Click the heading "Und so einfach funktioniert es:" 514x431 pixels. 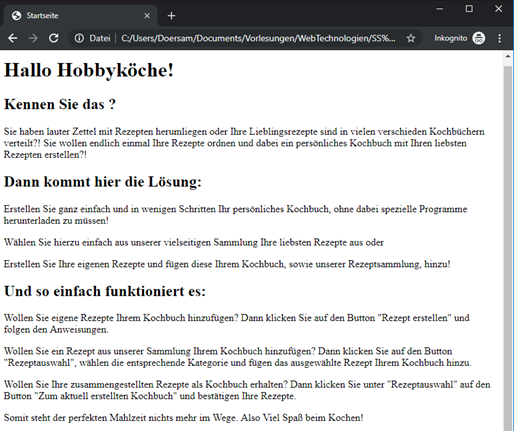[105, 291]
